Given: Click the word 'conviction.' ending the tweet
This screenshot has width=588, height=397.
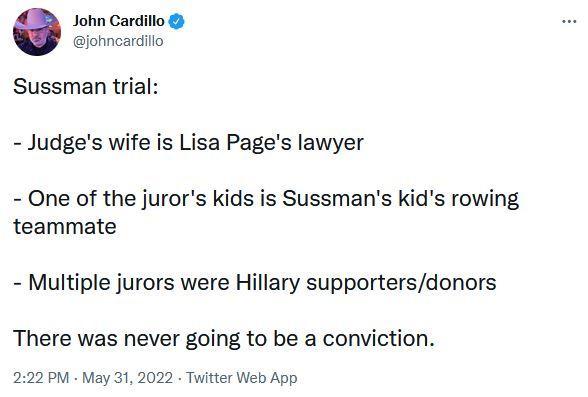Looking at the screenshot, I should (378, 339).
